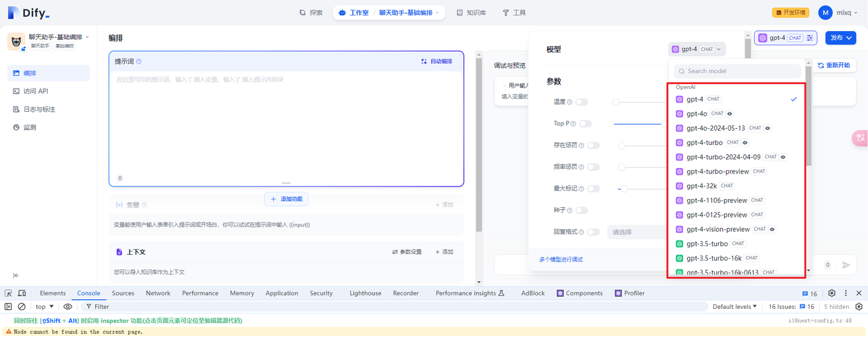Viewport: 868px width, 340px height.
Task: Click the 重新开始 restart button
Action: [x=833, y=66]
